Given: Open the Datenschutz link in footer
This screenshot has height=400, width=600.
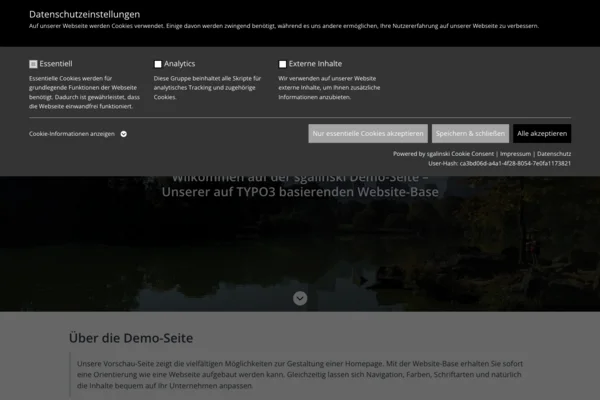Looking at the screenshot, I should tap(554, 154).
